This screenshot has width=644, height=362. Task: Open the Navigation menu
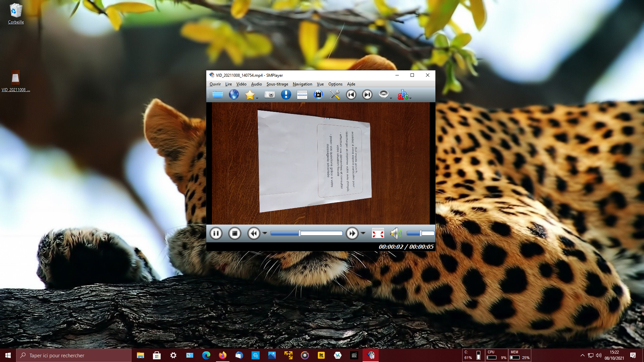click(x=302, y=84)
